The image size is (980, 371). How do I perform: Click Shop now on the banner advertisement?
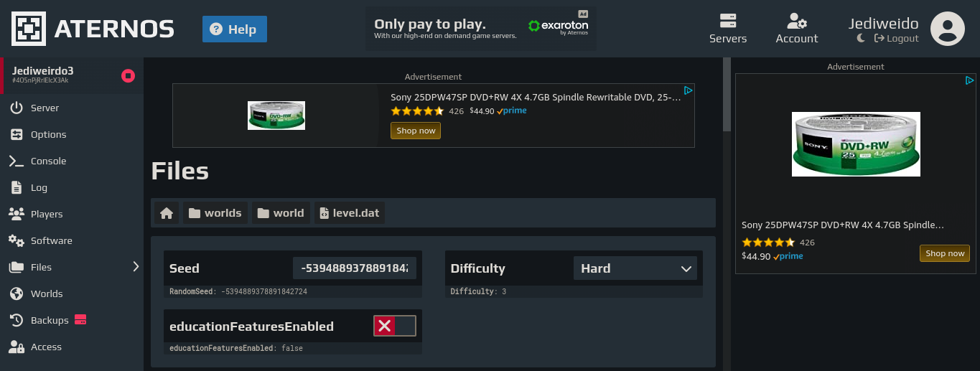[x=416, y=131]
